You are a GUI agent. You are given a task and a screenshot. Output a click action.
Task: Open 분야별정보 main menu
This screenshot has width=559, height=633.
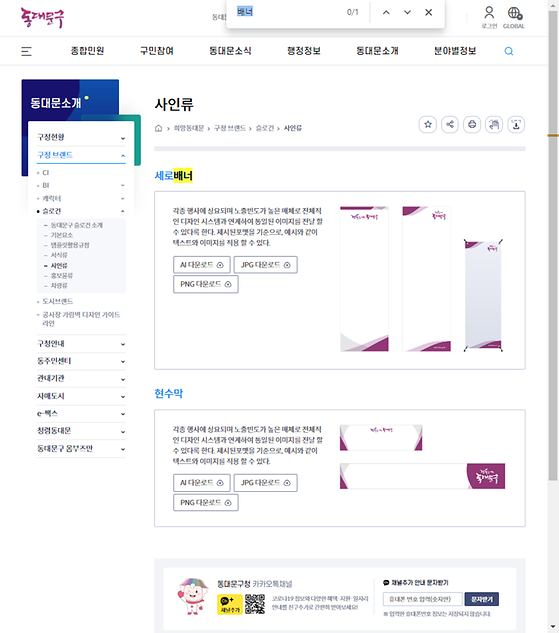[455, 51]
